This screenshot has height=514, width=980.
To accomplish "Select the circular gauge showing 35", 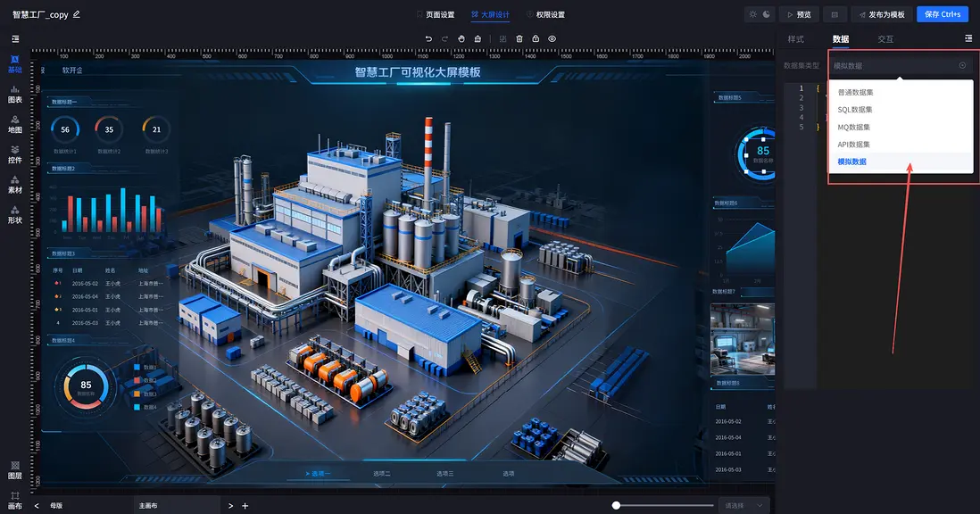I will (110, 129).
